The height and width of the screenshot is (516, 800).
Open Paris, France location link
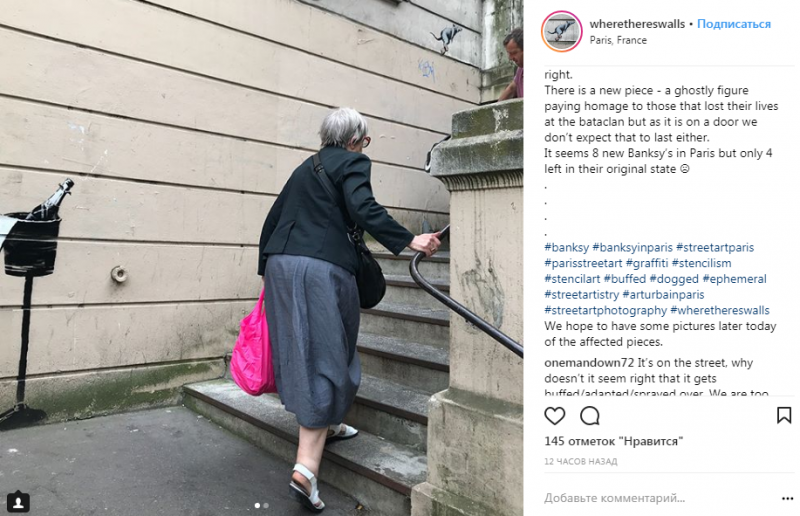[618, 40]
